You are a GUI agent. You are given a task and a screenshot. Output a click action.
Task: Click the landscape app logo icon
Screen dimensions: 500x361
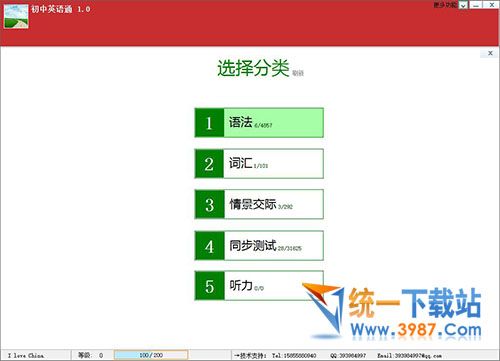click(x=16, y=17)
